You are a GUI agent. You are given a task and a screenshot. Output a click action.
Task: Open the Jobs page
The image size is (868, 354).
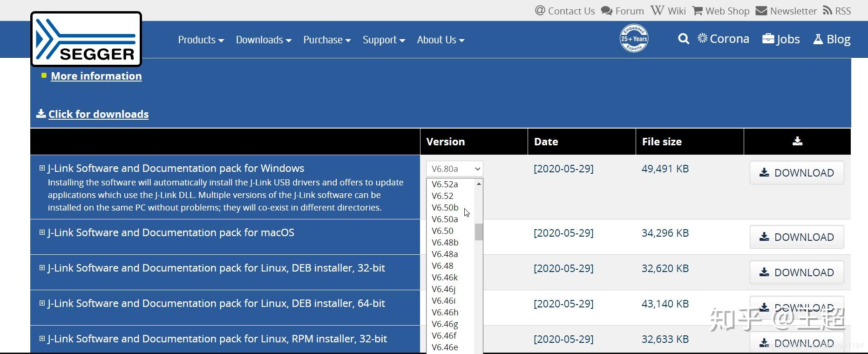(x=781, y=39)
